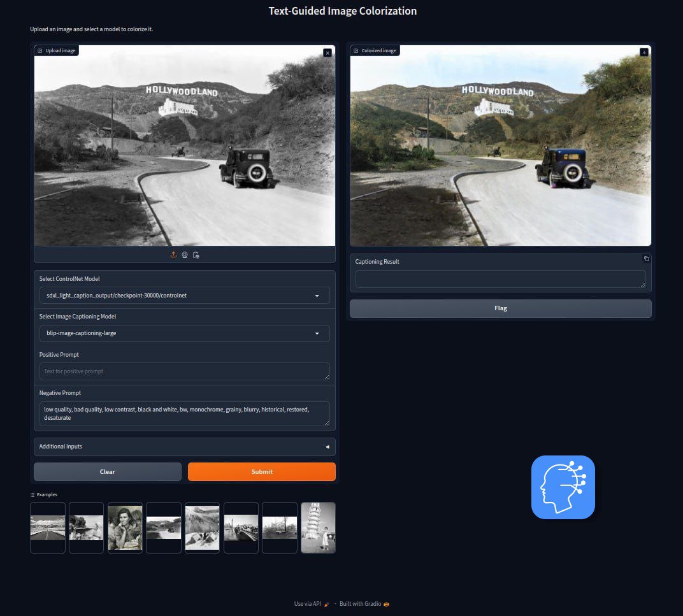Open the ControlNet model dropdown
Viewport: 683px width, 616px height.
(184, 296)
